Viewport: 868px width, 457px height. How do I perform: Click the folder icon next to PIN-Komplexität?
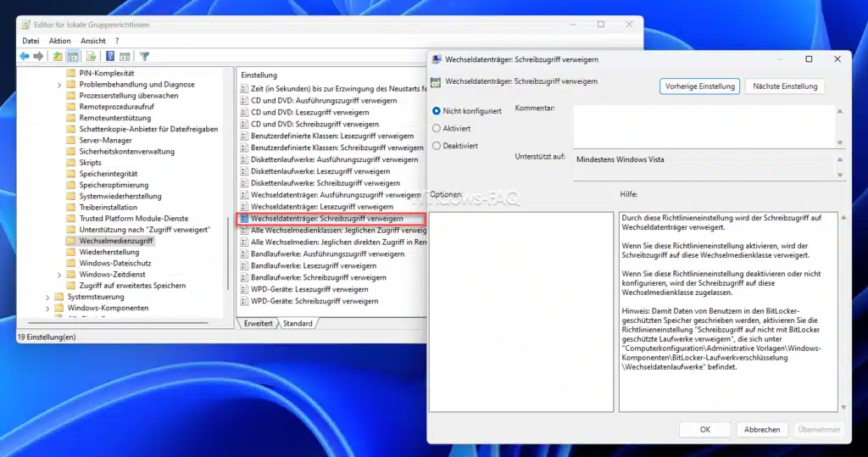click(x=71, y=73)
